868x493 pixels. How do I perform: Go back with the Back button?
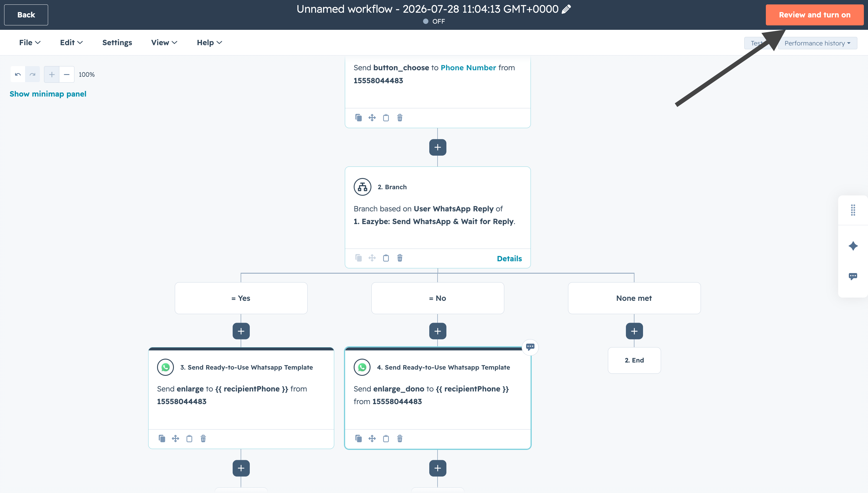click(26, 15)
